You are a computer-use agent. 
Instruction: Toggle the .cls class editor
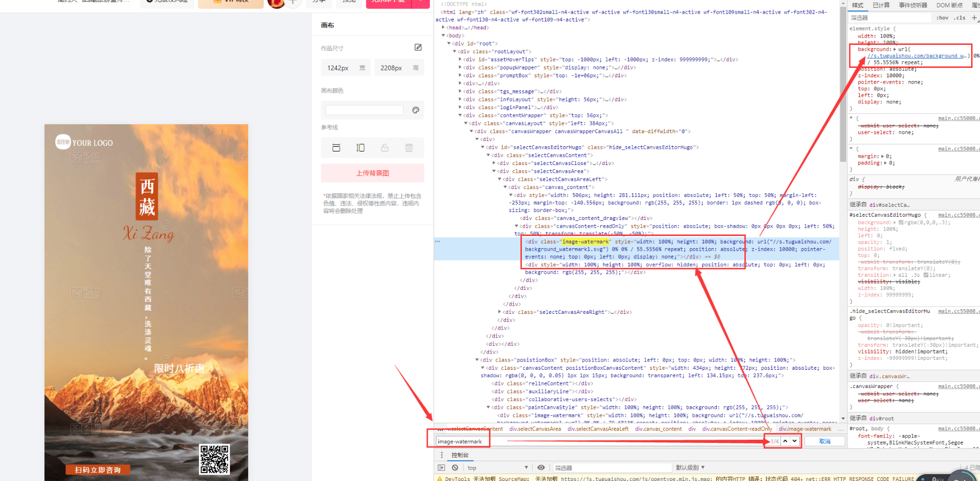click(x=959, y=18)
